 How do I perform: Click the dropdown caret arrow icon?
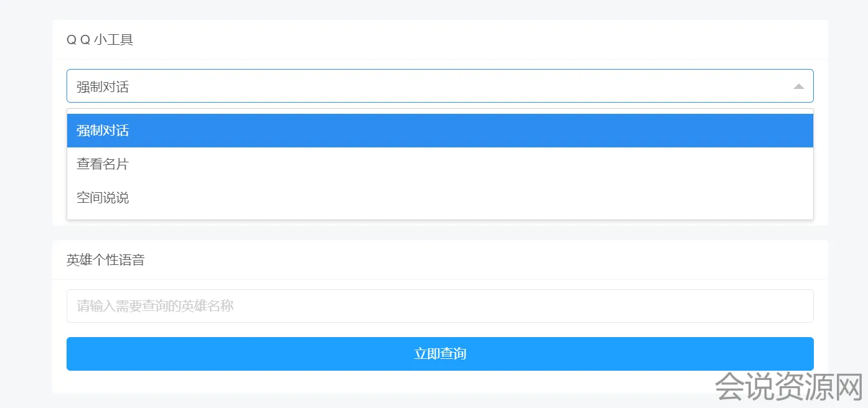coord(798,86)
